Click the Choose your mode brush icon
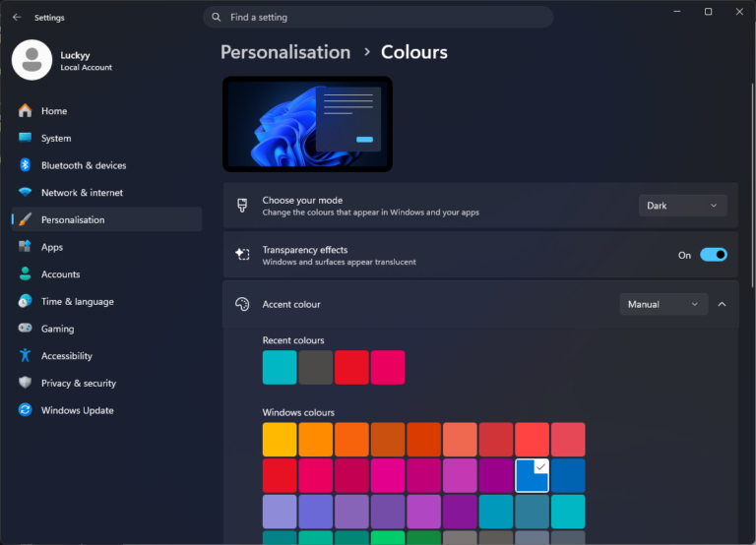756x545 pixels. [x=242, y=206]
